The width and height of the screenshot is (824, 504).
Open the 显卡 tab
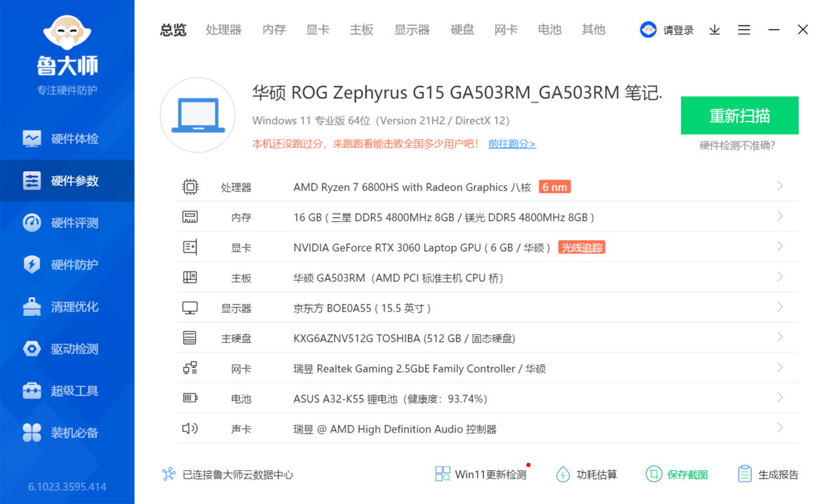click(318, 30)
